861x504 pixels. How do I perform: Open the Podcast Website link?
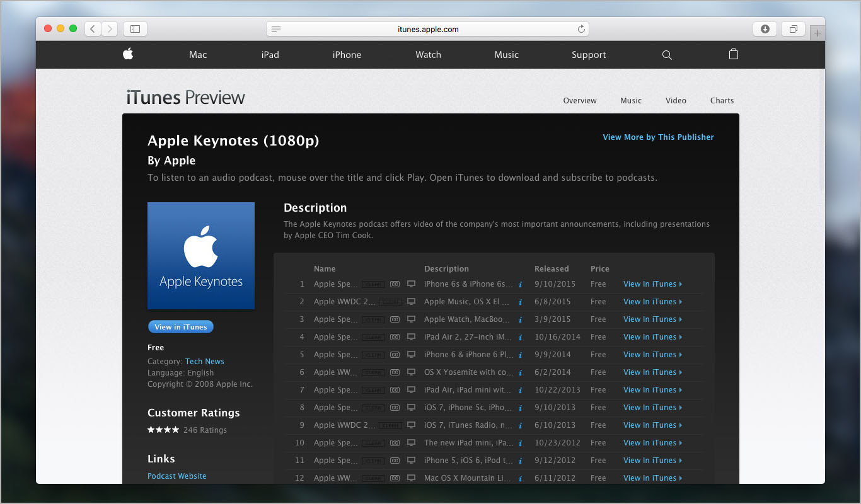click(177, 476)
